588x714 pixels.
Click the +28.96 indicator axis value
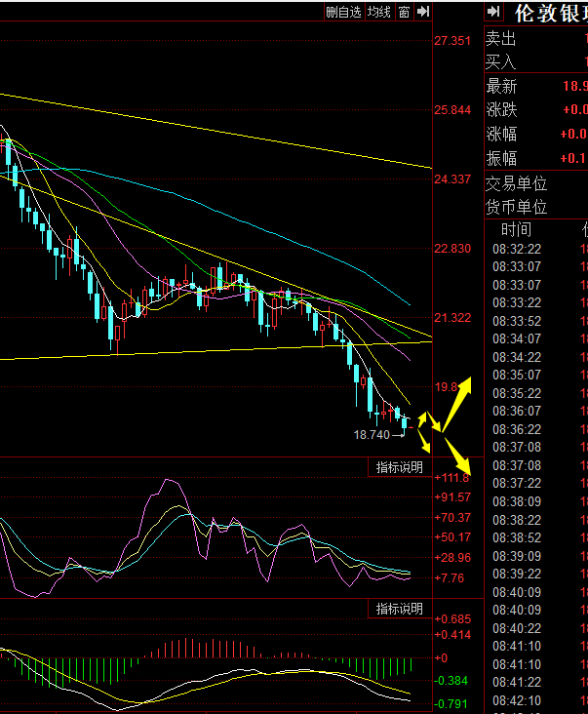pos(452,558)
